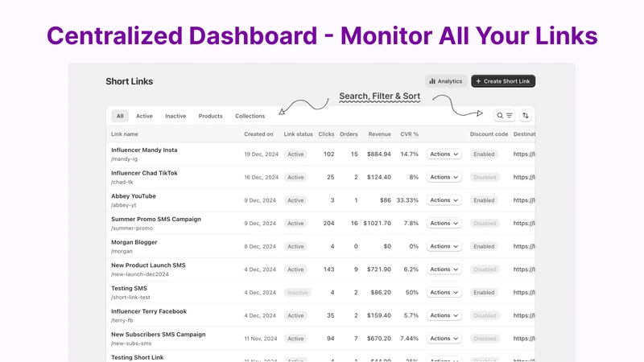Open search and filter button

[505, 116]
